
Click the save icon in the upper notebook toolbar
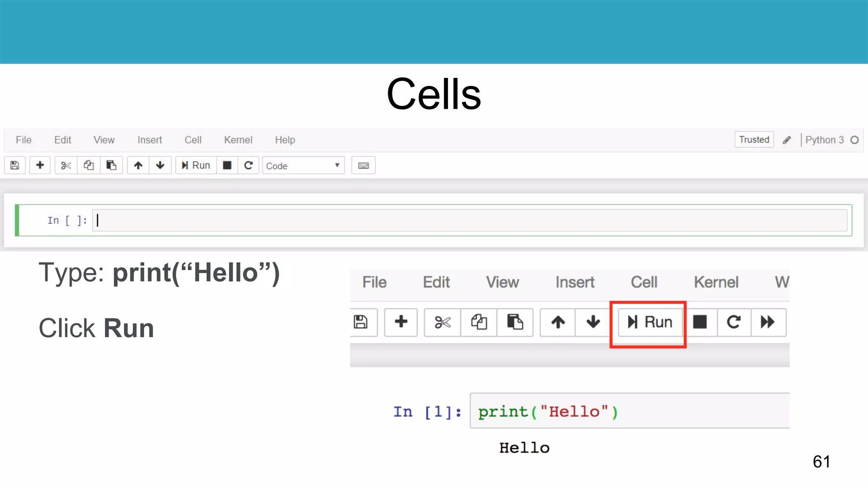[x=15, y=165]
